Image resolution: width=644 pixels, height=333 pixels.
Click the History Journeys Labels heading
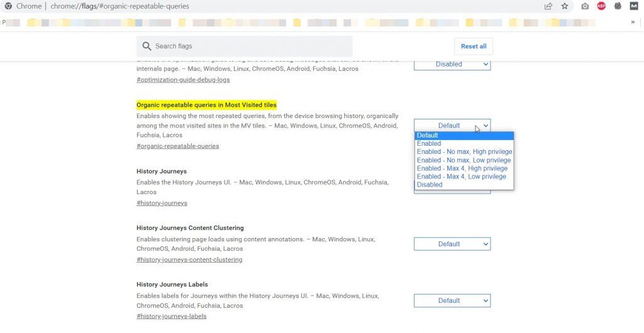coord(172,285)
